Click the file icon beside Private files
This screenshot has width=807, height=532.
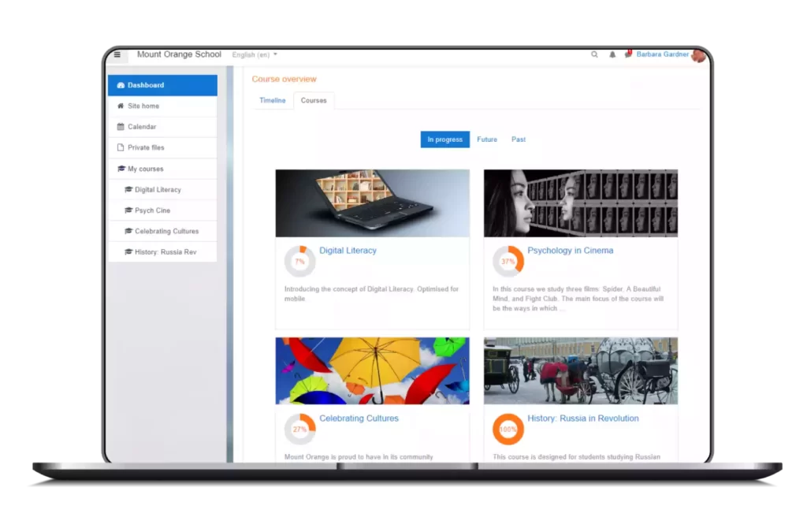click(121, 148)
